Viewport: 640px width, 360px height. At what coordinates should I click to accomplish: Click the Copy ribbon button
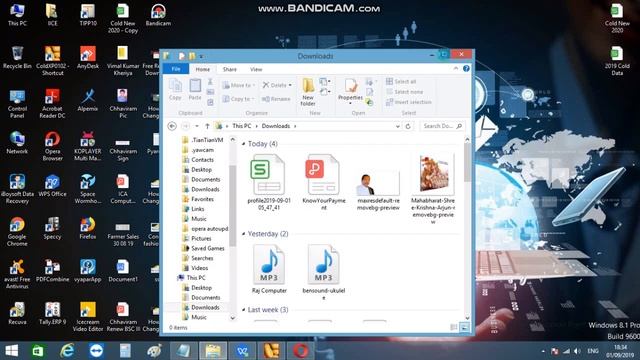(x=175, y=90)
